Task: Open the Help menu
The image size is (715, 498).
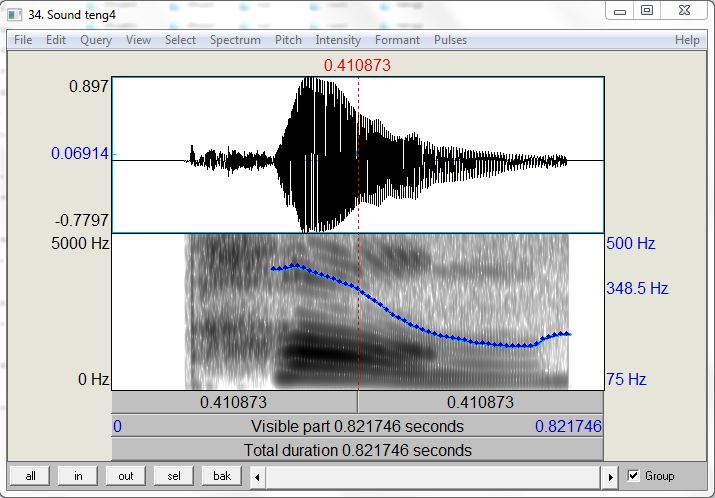Action: coord(687,40)
